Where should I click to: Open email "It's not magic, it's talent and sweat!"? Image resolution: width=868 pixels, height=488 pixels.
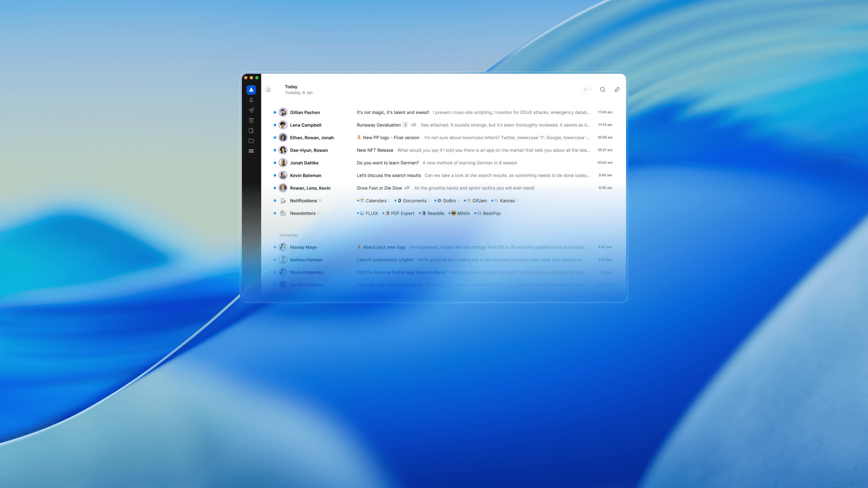[x=393, y=113]
